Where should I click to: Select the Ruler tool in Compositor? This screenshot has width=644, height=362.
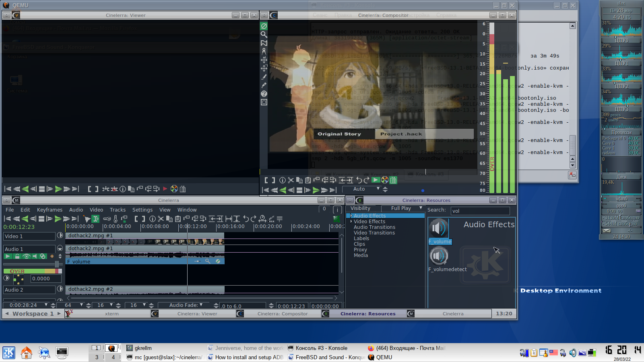[x=264, y=51]
